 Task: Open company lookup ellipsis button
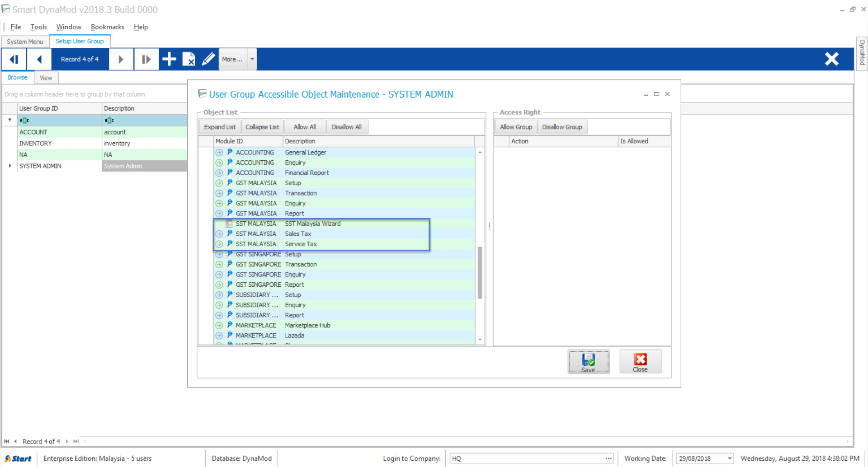[x=609, y=458]
